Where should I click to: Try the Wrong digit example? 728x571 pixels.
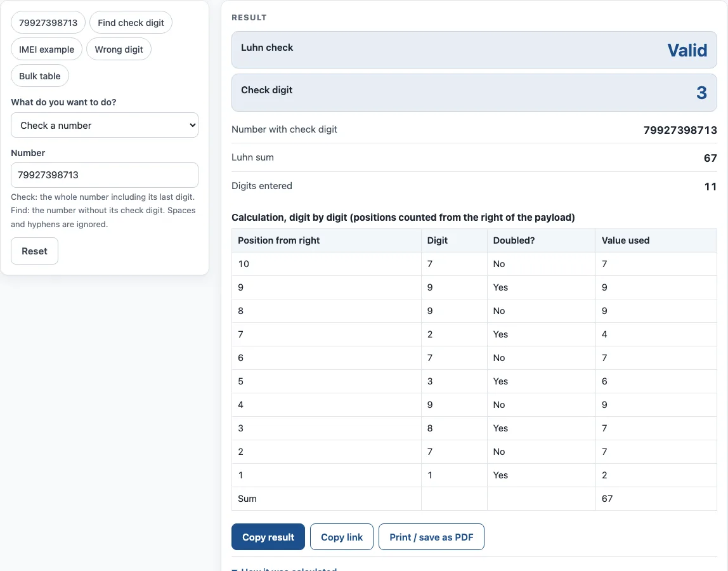pos(119,49)
